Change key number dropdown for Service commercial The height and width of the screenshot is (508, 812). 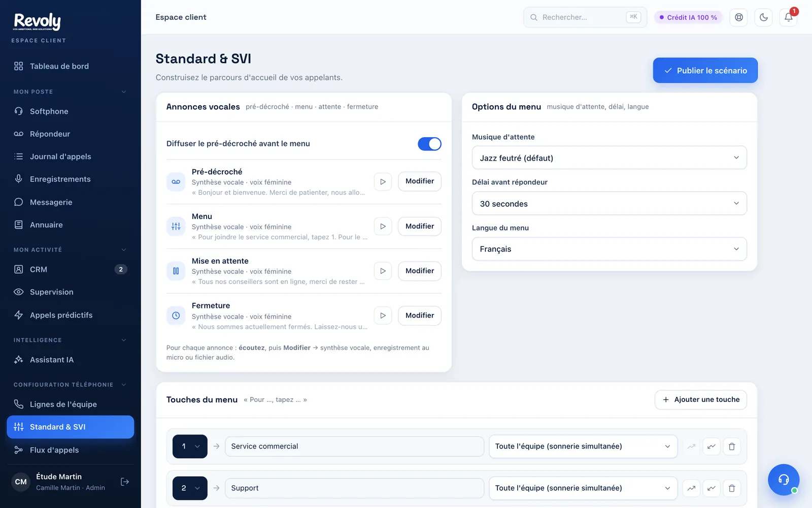(190, 447)
